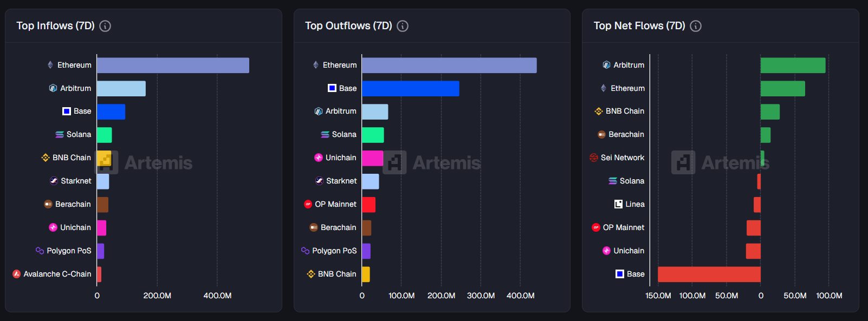This screenshot has width=868, height=321.
Task: Select the OP Mainnet bar in Top Net Flows
Action: pos(754,228)
